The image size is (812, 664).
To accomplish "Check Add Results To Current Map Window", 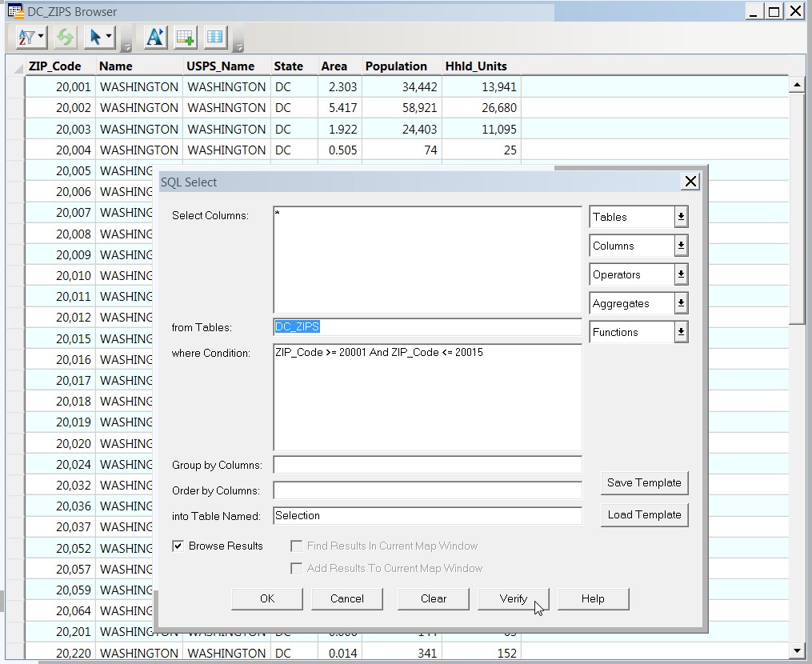I will click(x=296, y=568).
